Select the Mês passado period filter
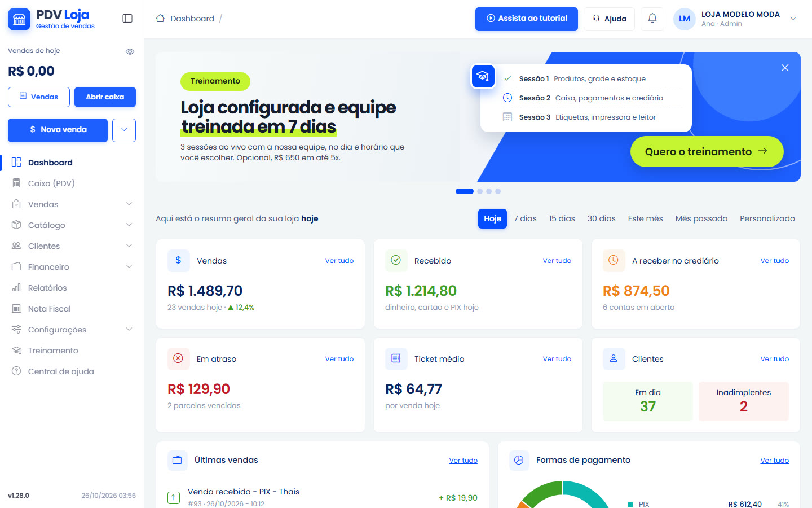 [x=701, y=218]
